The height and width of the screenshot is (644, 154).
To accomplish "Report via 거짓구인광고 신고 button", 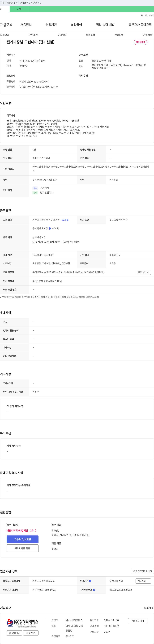I will tap(142, 571).
